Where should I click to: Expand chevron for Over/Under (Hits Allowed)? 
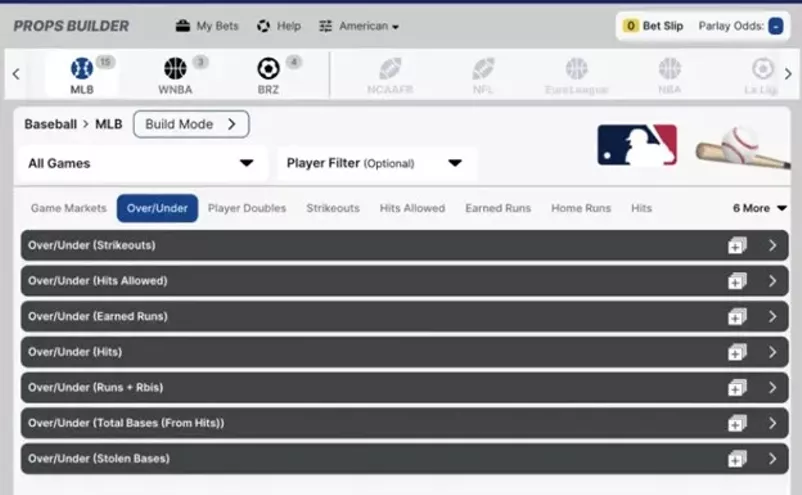772,281
